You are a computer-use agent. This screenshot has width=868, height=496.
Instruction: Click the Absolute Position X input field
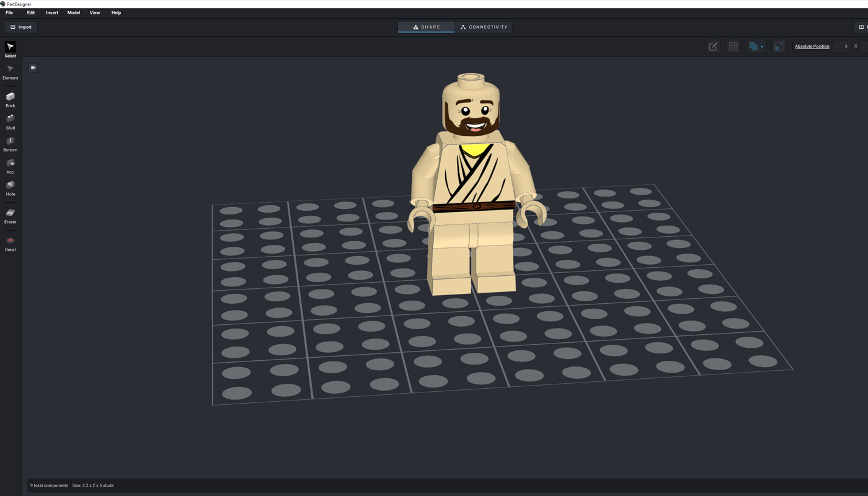[841, 46]
